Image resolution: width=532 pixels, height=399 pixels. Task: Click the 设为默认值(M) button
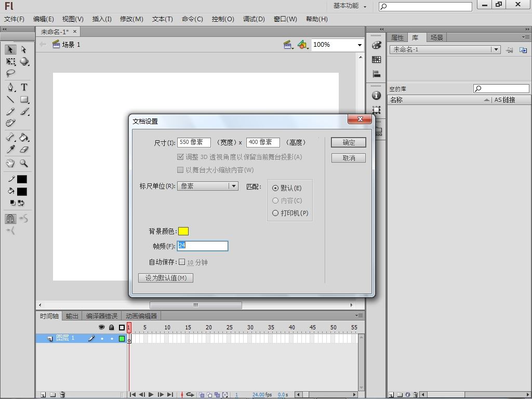coord(166,278)
